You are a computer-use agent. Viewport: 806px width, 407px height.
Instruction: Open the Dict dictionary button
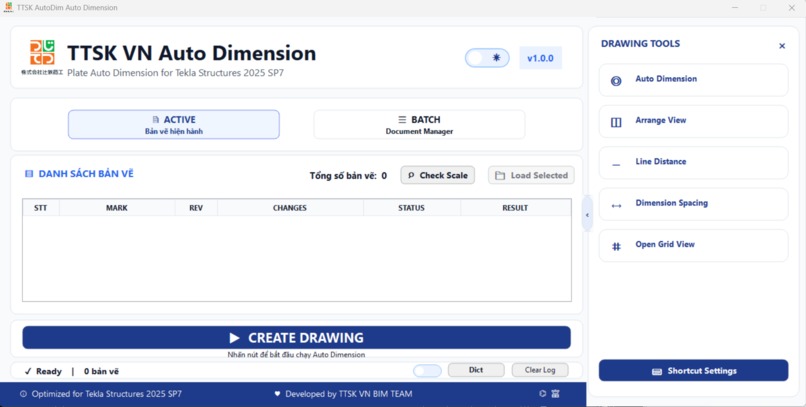click(476, 370)
